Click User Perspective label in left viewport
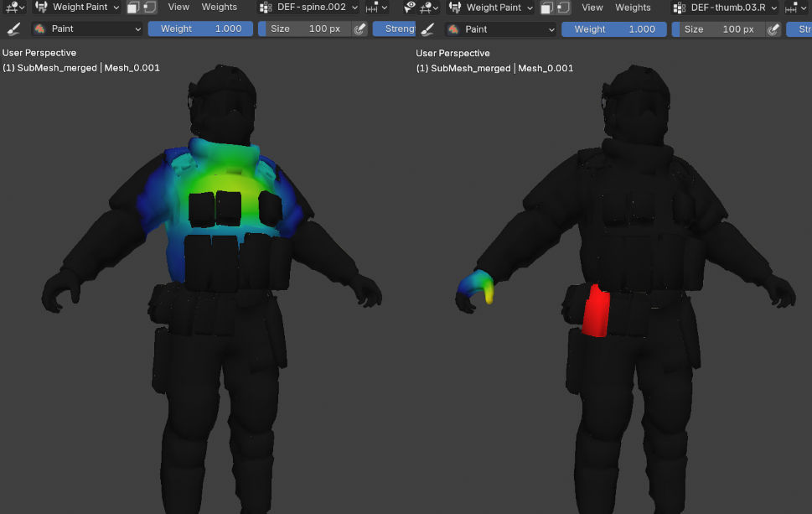This screenshot has width=812, height=514. (x=39, y=53)
